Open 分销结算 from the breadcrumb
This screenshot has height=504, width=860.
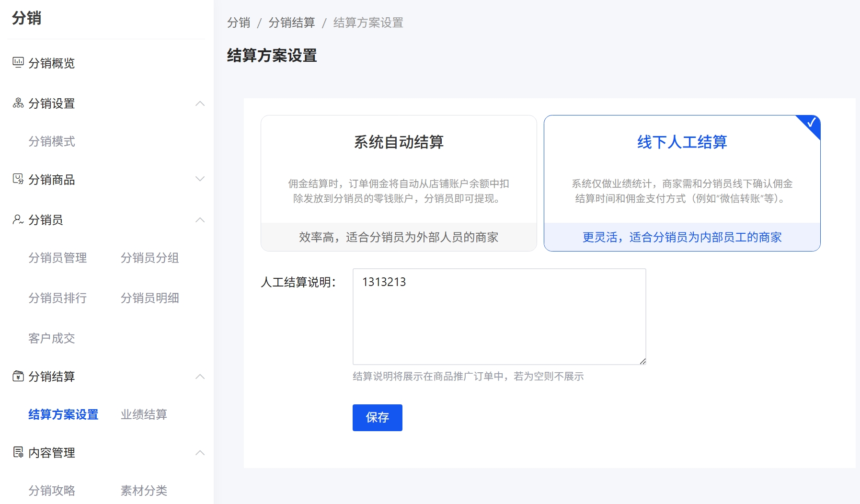(293, 23)
